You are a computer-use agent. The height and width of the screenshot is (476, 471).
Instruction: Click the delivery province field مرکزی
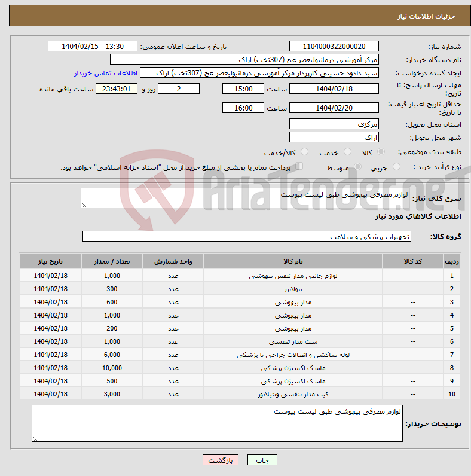(x=334, y=124)
